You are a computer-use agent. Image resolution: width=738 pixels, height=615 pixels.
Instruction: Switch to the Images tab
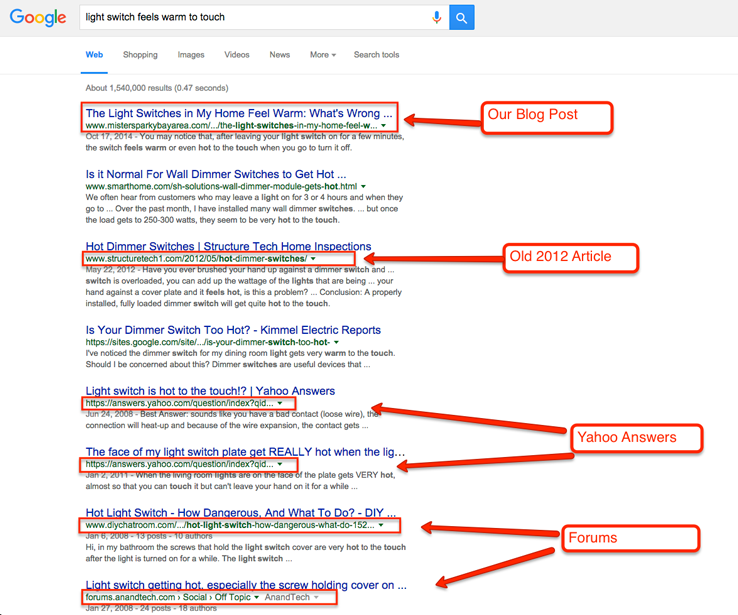click(190, 55)
